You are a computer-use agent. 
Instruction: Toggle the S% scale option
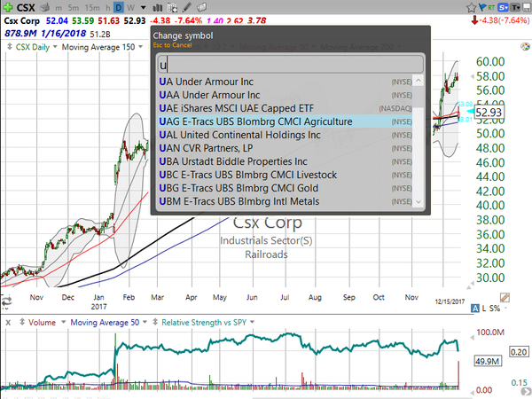(495, 309)
